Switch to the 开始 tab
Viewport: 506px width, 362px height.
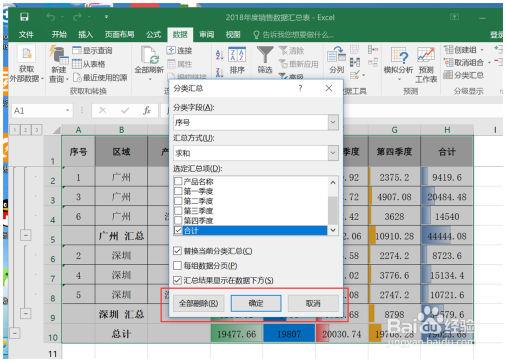pos(59,34)
